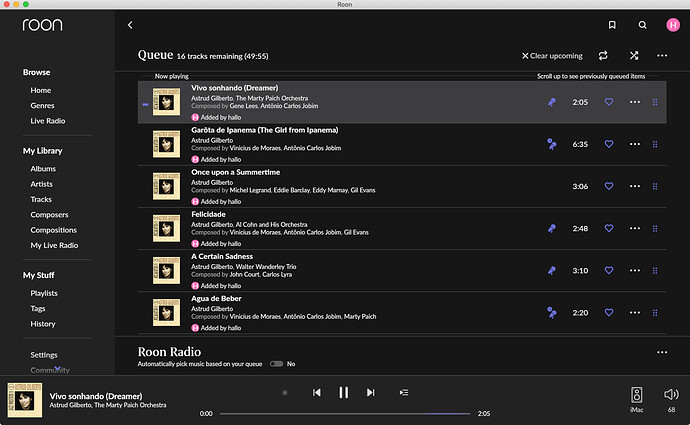Open the Roon Radio three-dots menu
This screenshot has width=690, height=425.
point(662,352)
